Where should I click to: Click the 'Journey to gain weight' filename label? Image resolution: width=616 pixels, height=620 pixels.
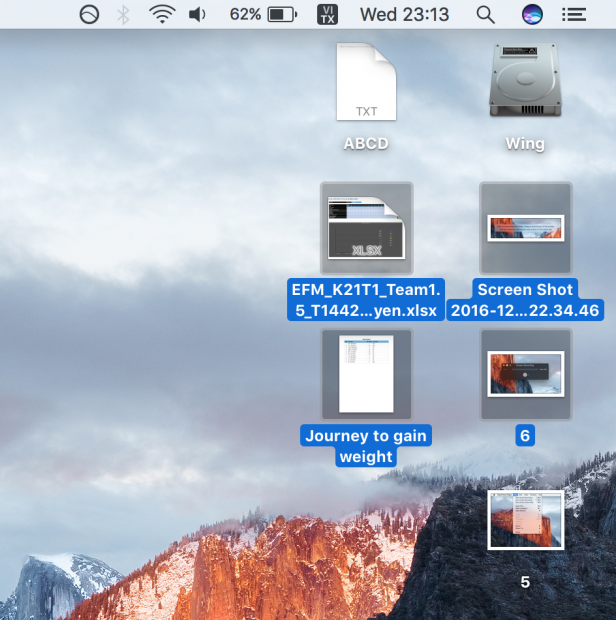coord(366,446)
